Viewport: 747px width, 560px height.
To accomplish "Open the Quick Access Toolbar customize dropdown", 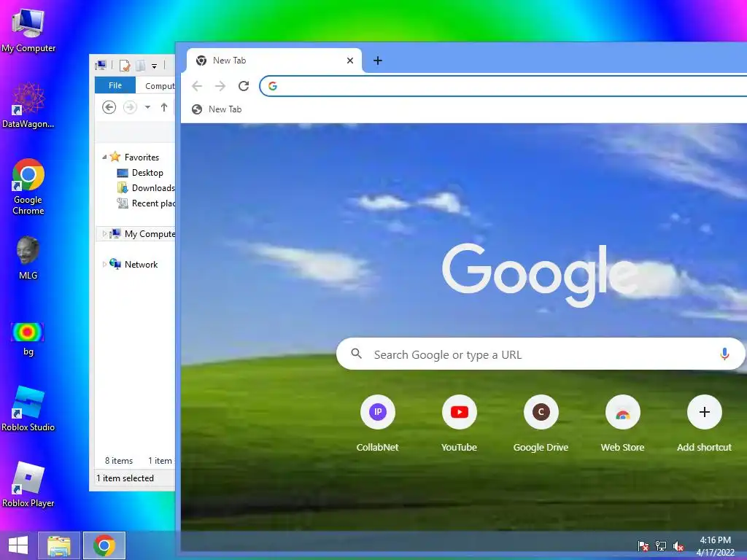I will (155, 66).
